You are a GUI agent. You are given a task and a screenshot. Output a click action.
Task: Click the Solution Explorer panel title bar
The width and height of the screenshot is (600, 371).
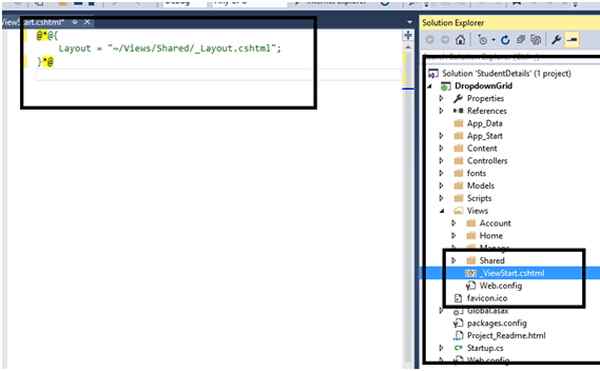click(510, 23)
